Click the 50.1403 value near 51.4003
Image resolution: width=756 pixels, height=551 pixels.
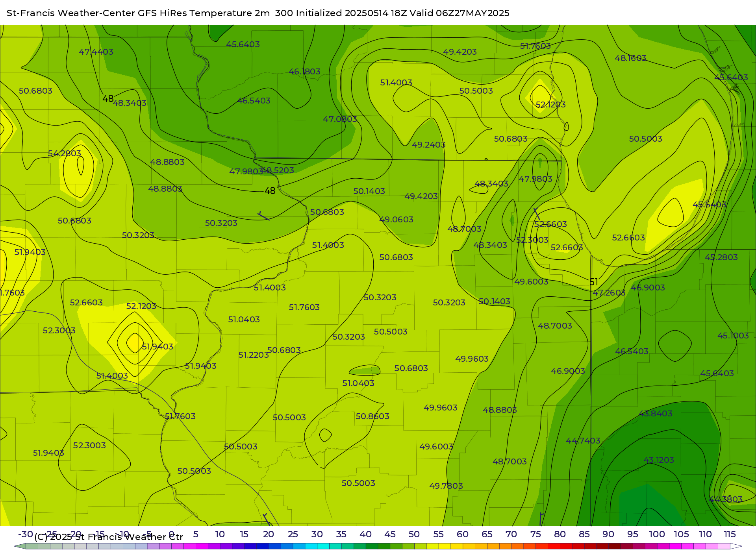click(369, 191)
